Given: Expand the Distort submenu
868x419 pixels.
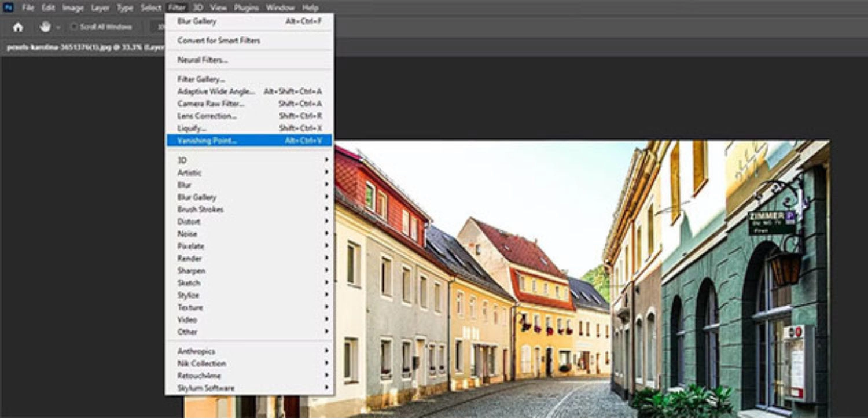Looking at the screenshot, I should point(249,222).
